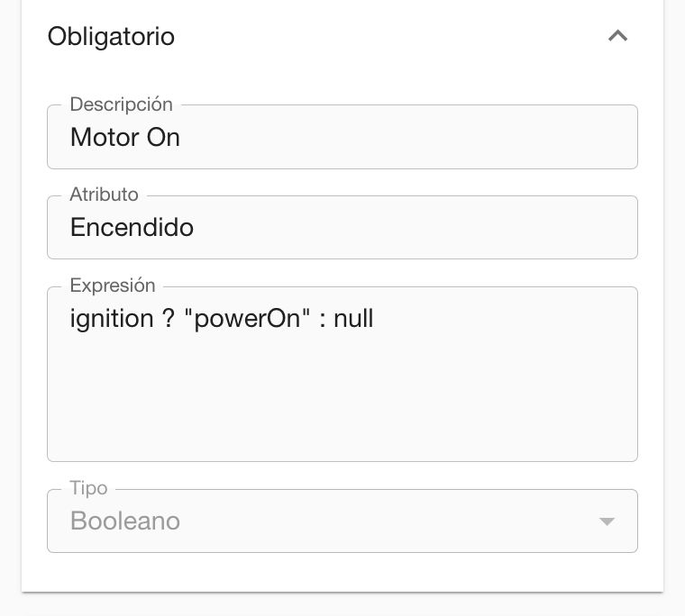Click the Descripción field label

tap(121, 104)
